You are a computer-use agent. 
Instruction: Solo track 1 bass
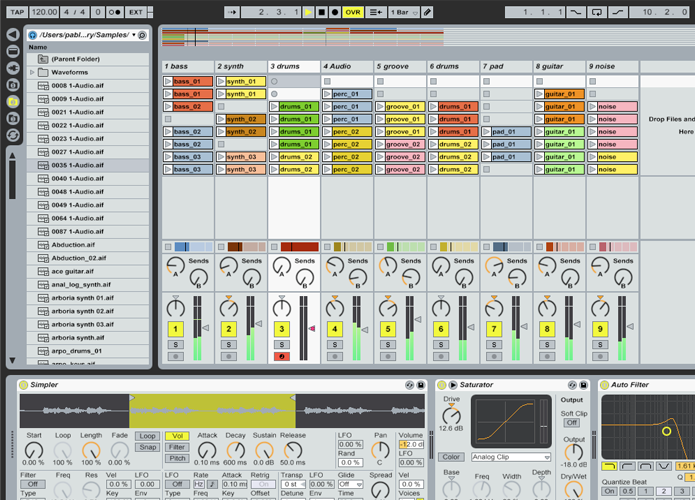tap(176, 344)
